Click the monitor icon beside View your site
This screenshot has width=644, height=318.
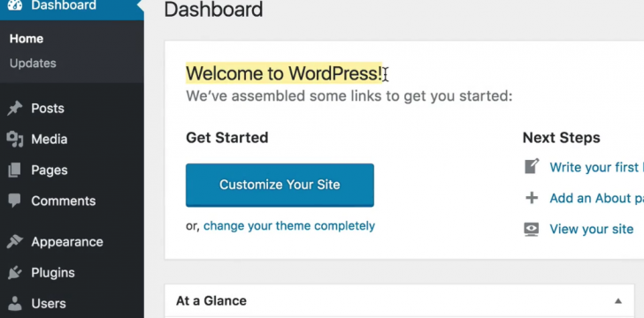click(x=532, y=229)
